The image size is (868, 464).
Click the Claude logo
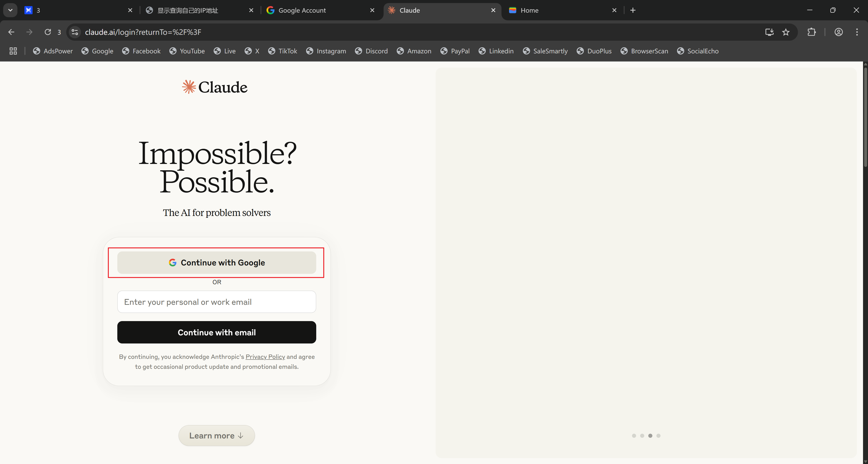pos(215,87)
